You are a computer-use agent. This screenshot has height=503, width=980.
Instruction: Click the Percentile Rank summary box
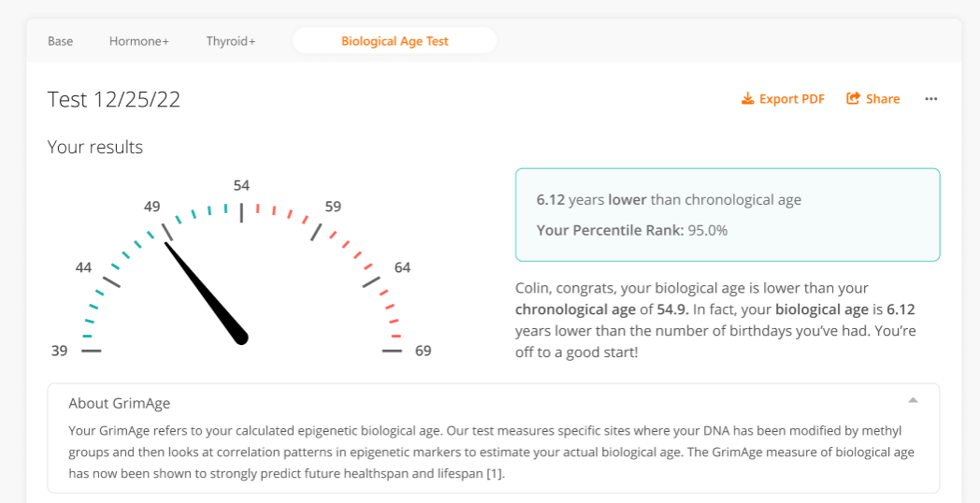coord(727,215)
